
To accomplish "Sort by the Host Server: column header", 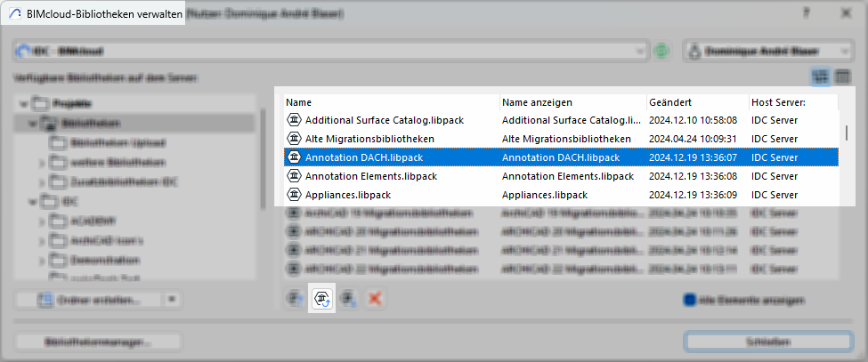I will [793, 103].
